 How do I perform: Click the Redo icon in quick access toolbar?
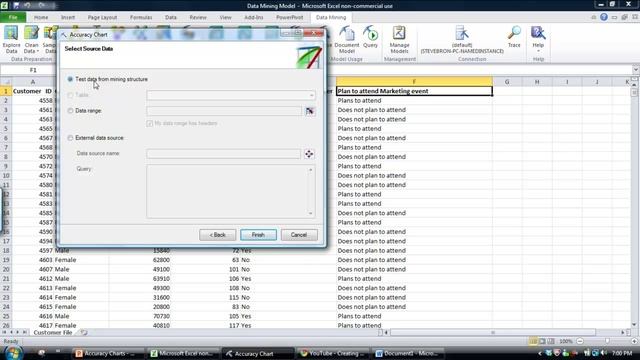42,5
